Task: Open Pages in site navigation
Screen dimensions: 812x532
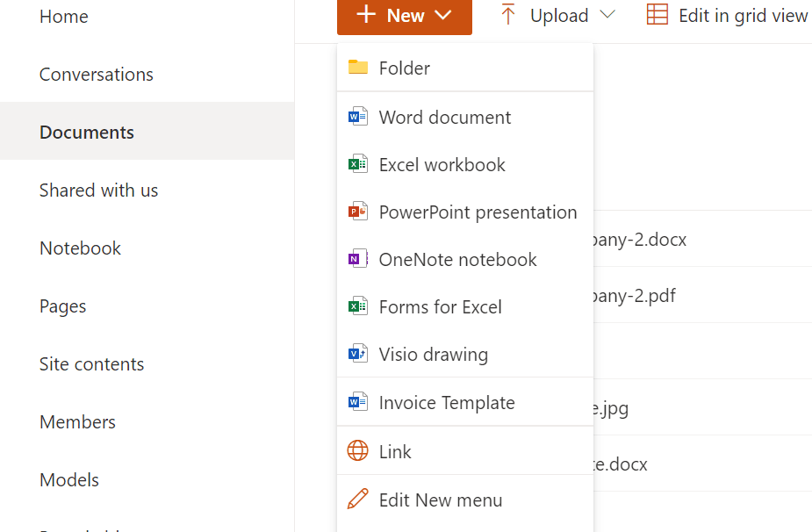Action: click(x=62, y=306)
